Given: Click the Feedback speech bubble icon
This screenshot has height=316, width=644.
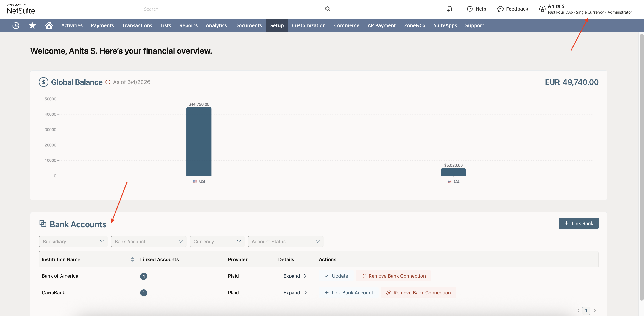Looking at the screenshot, I should pos(500,9).
